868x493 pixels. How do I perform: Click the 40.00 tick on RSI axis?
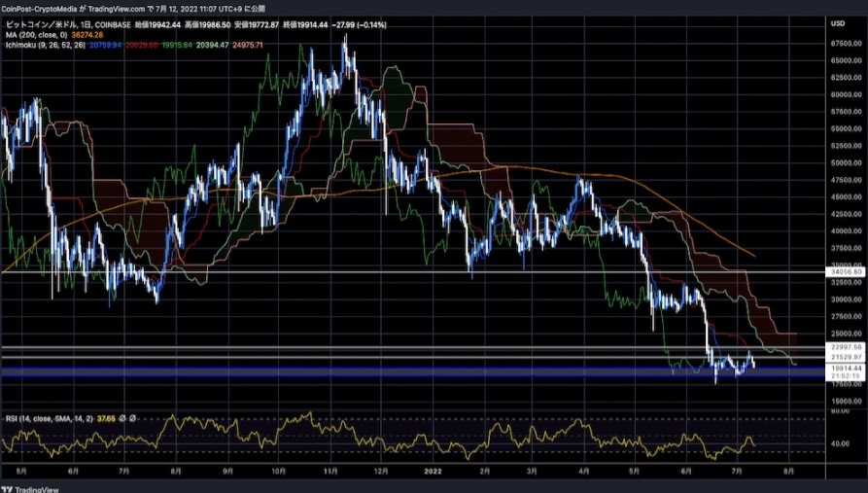click(841, 443)
